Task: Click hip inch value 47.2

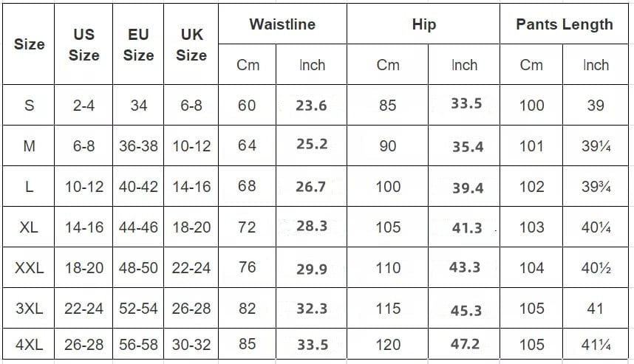Action: [x=465, y=344]
